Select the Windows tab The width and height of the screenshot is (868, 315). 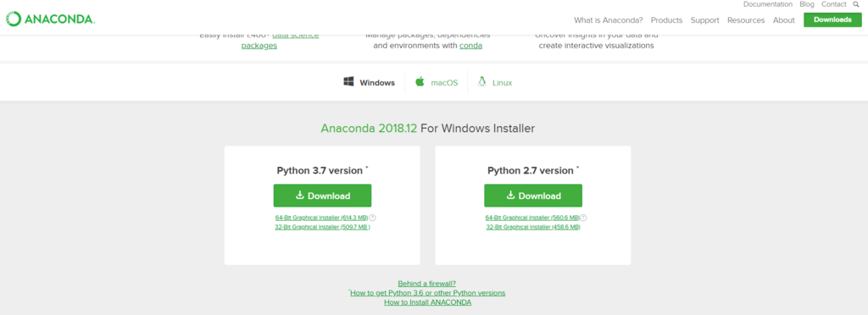point(370,82)
